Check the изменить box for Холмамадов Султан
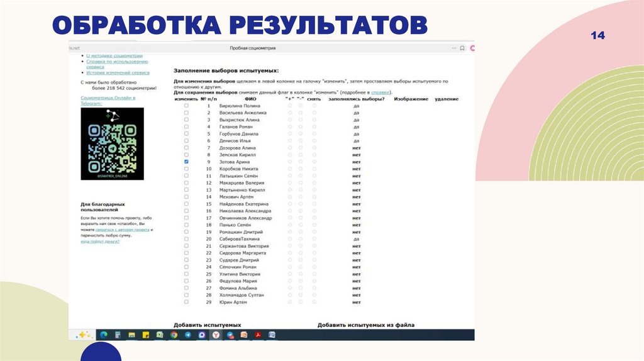Viewport: 644px width, 361px height. click(186, 295)
